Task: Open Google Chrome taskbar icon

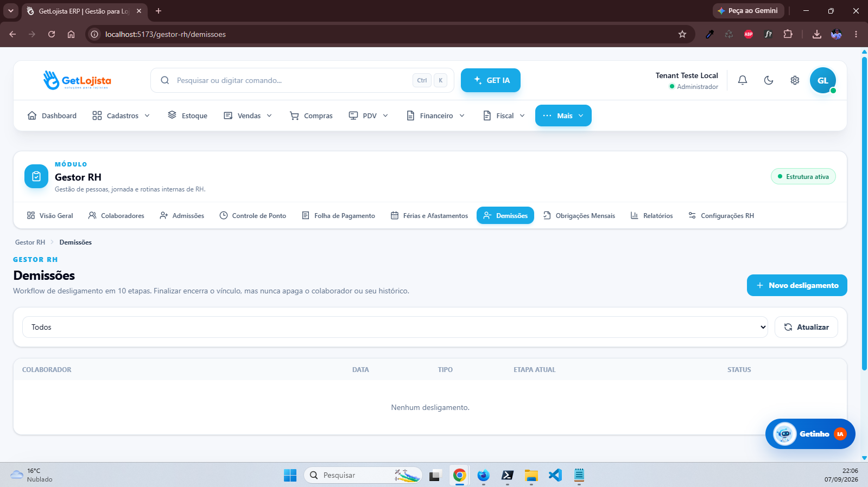Action: click(460, 475)
